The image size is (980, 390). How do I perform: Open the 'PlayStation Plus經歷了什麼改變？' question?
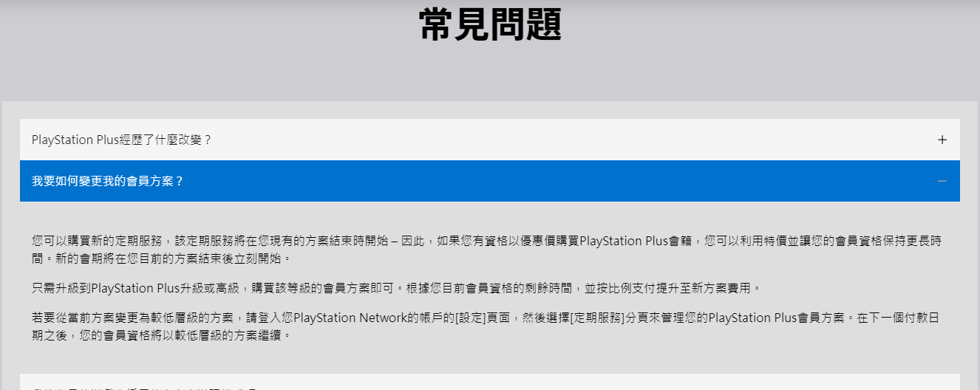[x=122, y=140]
